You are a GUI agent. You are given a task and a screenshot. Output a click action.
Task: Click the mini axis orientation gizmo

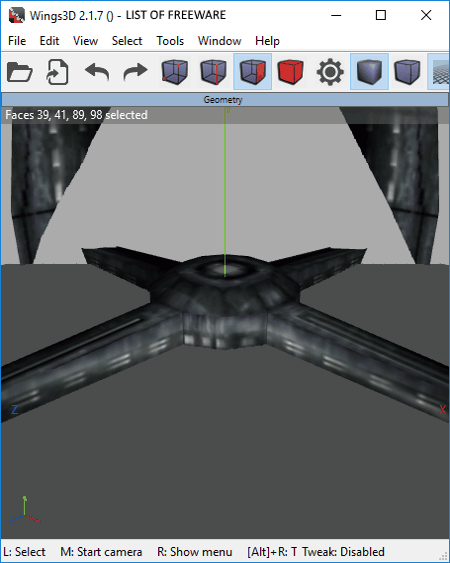tap(24, 510)
